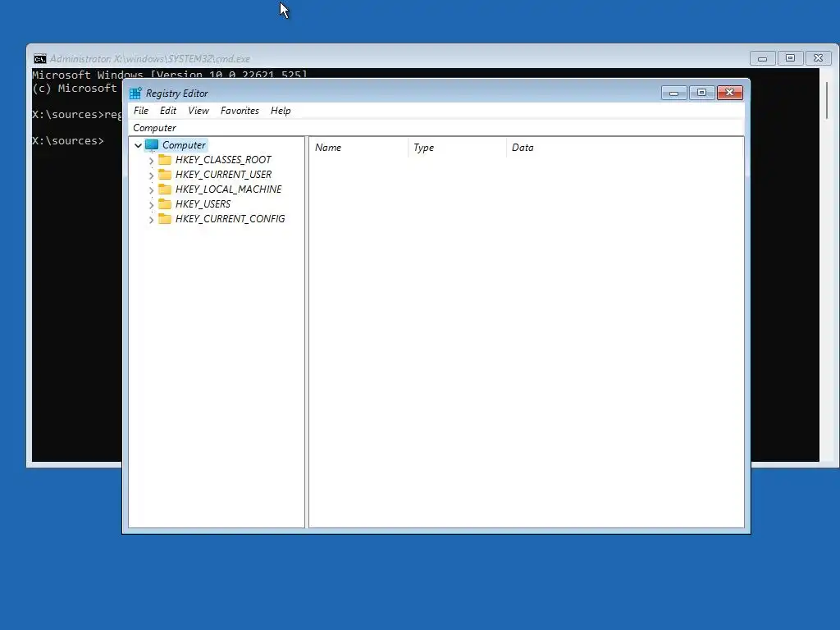Close the cmd.exe window

[x=818, y=58]
